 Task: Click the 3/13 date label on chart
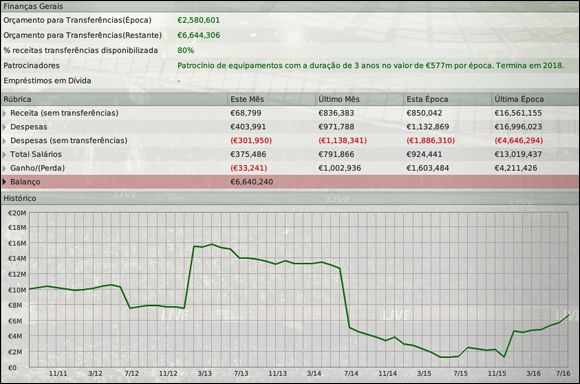(x=205, y=373)
